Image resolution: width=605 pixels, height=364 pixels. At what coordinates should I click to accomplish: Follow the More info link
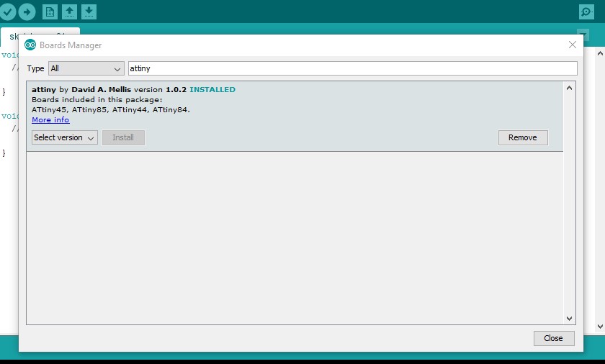click(50, 120)
